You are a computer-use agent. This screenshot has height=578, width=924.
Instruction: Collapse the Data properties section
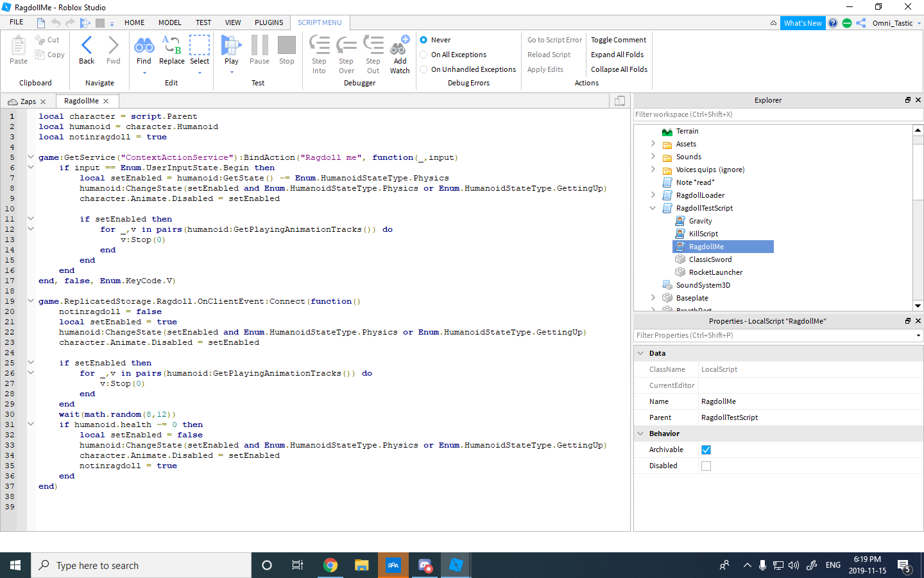click(640, 353)
